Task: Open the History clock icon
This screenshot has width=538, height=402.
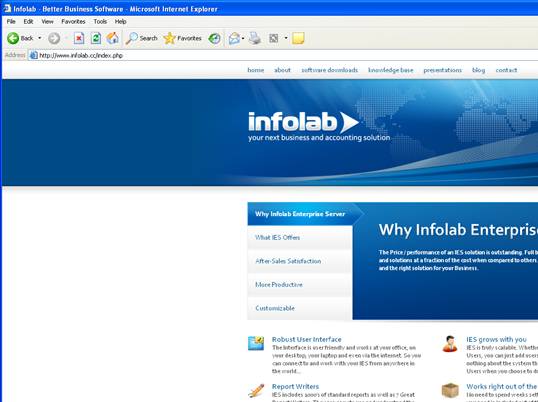Action: (x=214, y=38)
